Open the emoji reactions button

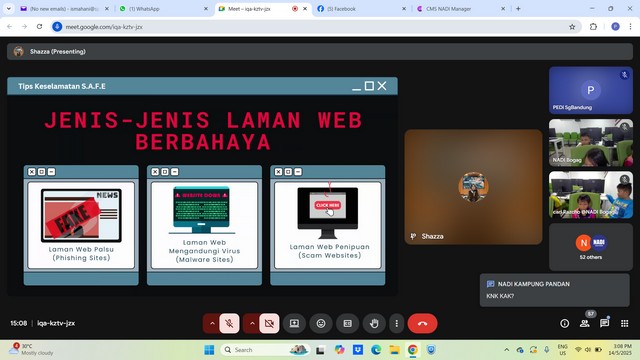[x=321, y=323]
